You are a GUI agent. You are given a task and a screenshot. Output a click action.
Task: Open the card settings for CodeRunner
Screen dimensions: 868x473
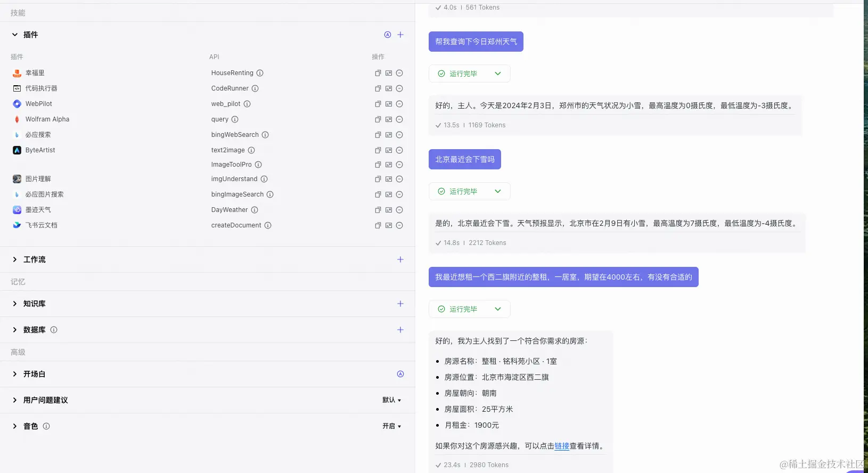coord(389,88)
